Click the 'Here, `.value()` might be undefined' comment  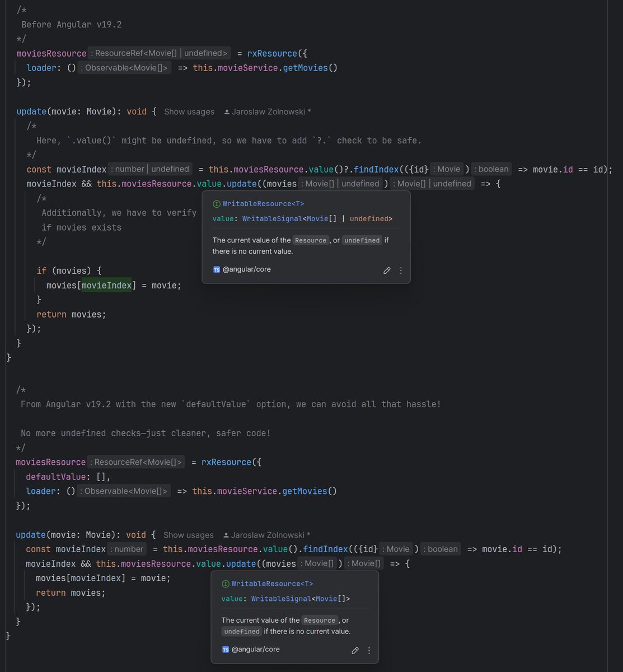click(x=229, y=141)
